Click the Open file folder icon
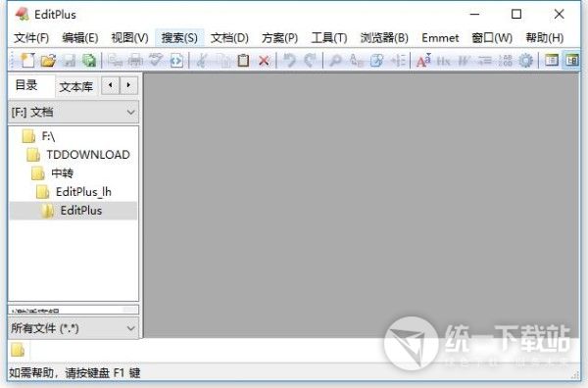The height and width of the screenshot is (388, 588). pyautogui.click(x=48, y=60)
